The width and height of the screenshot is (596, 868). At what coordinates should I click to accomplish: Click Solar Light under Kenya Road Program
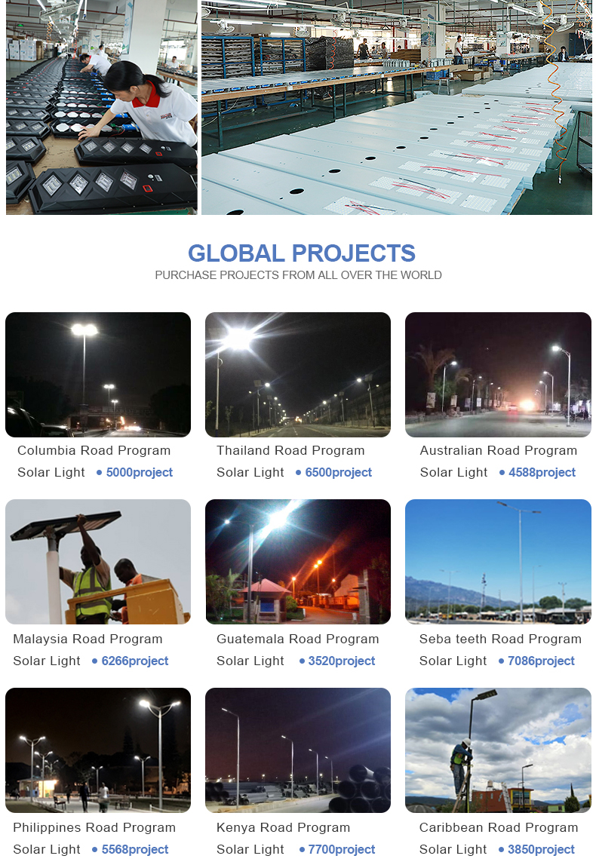(250, 850)
